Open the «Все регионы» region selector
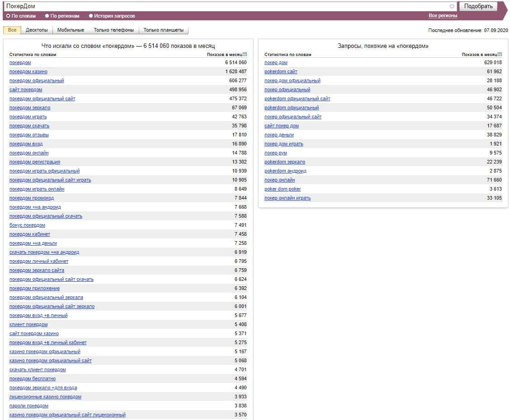The height and width of the screenshot is (420, 510). [x=443, y=16]
